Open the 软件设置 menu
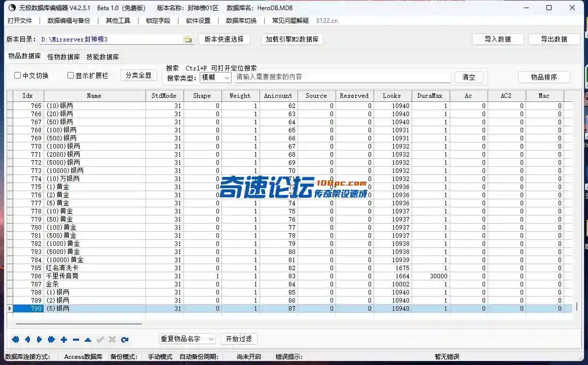The image size is (588, 365). [x=198, y=21]
